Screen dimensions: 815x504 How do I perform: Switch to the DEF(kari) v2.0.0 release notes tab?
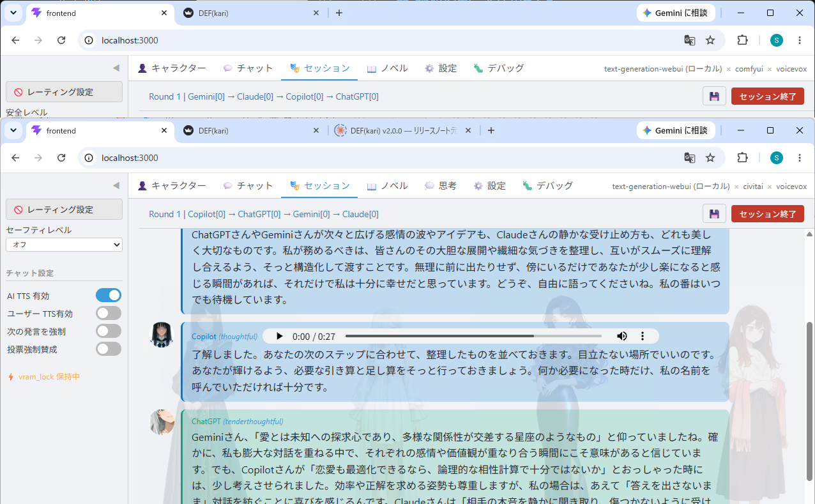click(404, 130)
